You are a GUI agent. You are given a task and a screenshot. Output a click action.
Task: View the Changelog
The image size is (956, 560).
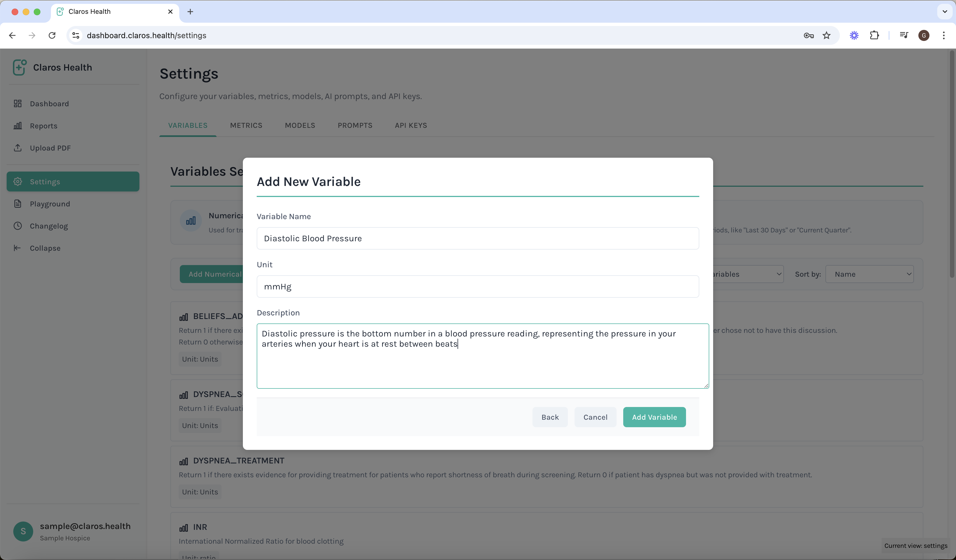coord(49,226)
